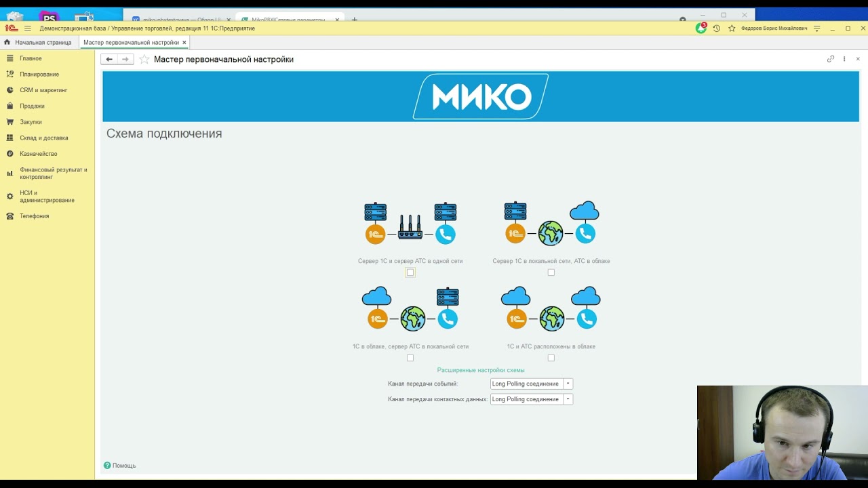Check 'Сервер 1С и сервер АТС в одной сети'

[410, 272]
